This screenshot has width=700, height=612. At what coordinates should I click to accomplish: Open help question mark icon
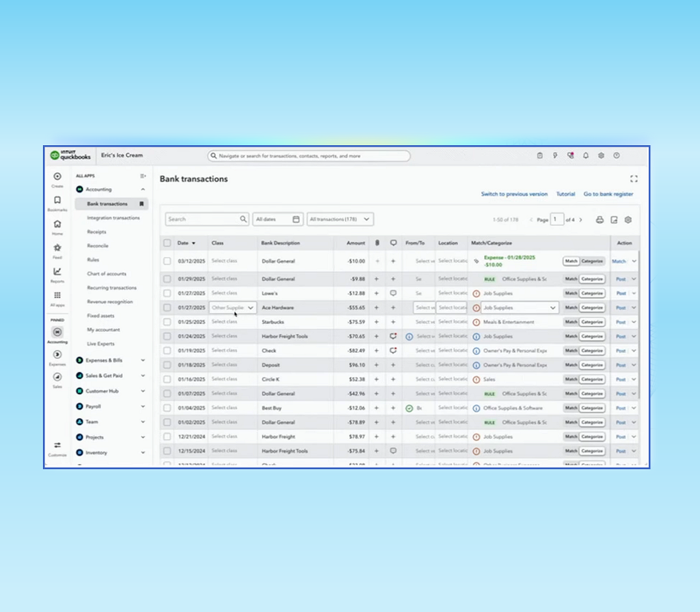[616, 156]
